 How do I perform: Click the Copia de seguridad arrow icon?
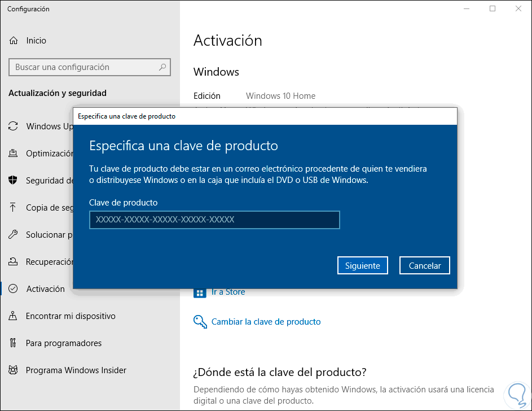(x=13, y=208)
